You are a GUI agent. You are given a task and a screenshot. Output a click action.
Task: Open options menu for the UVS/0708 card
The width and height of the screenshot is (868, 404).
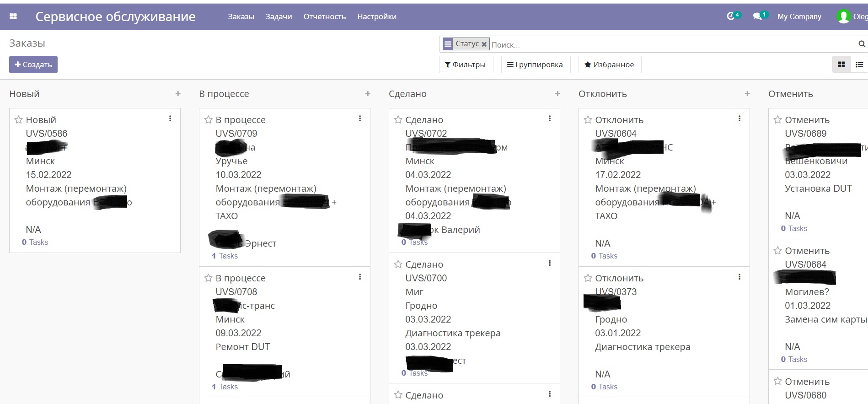(x=360, y=277)
